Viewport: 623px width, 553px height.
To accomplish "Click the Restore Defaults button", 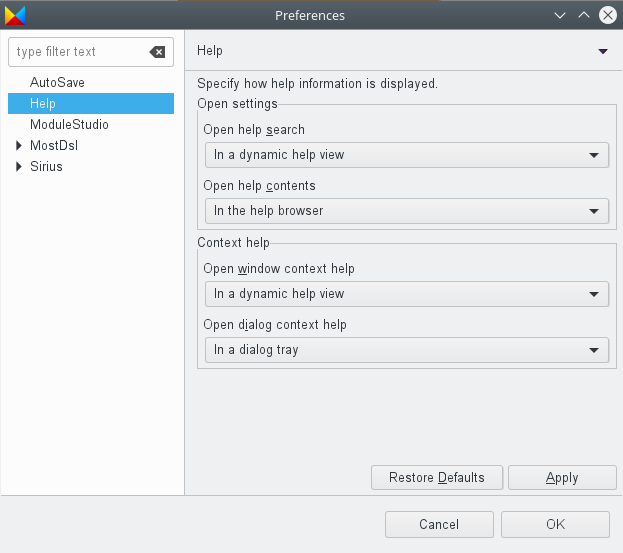I will click(437, 478).
